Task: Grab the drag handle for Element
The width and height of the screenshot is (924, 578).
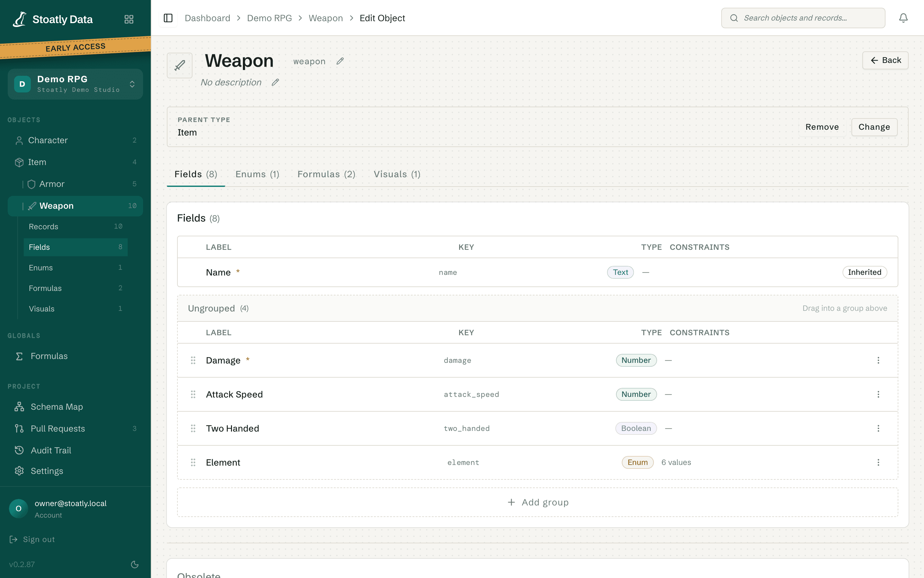Action: click(193, 462)
